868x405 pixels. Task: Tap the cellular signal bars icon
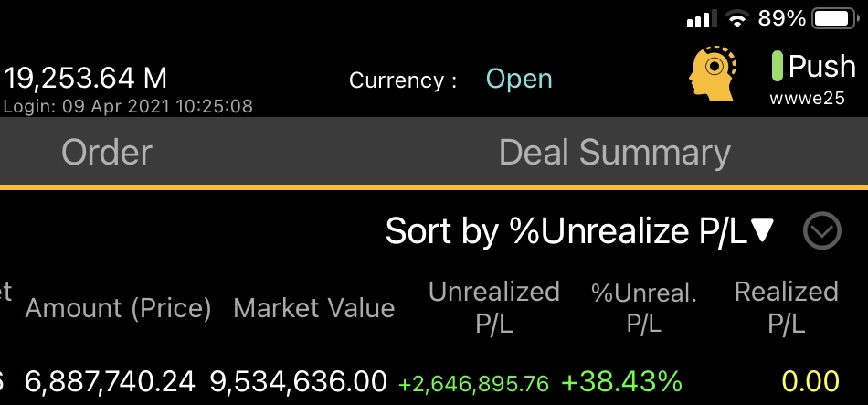(x=701, y=19)
